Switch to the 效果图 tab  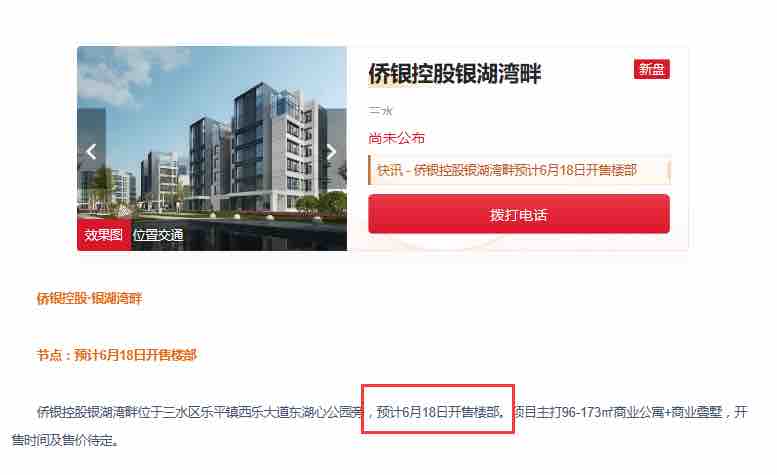104,234
